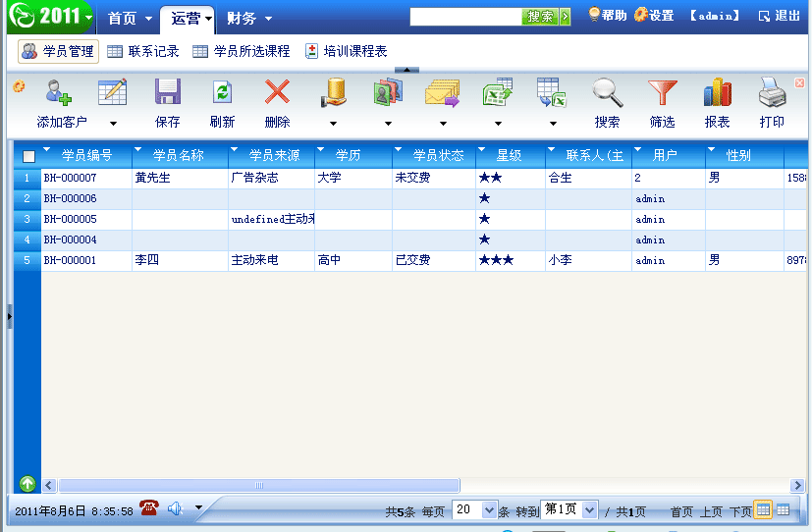The width and height of the screenshot is (812, 532).
Task: Click the red telephone status icon
Action: 149,507
